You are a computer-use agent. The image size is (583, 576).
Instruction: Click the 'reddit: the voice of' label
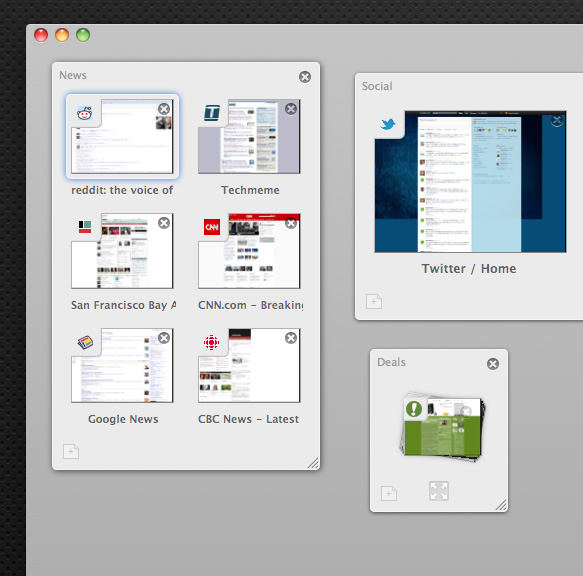pyautogui.click(x=122, y=190)
